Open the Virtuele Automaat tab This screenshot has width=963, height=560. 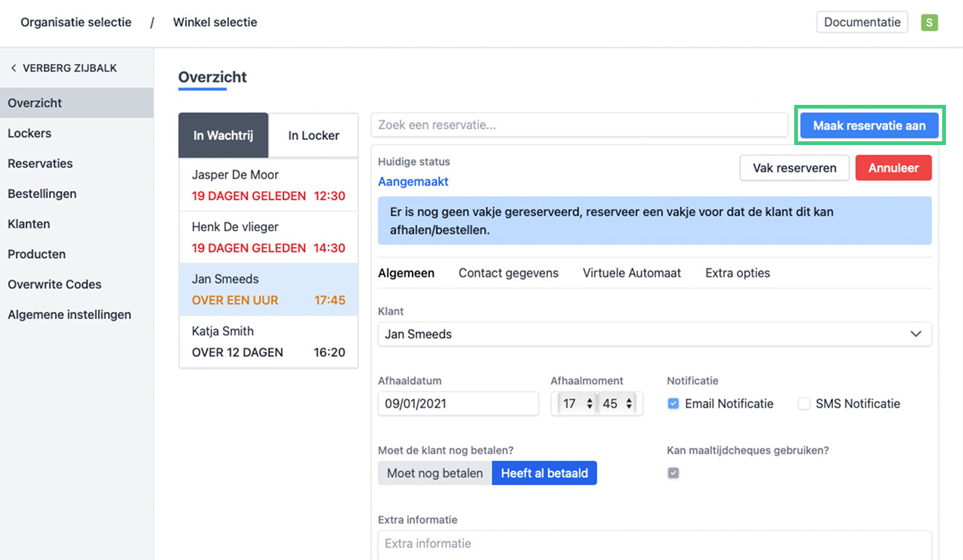[631, 273]
